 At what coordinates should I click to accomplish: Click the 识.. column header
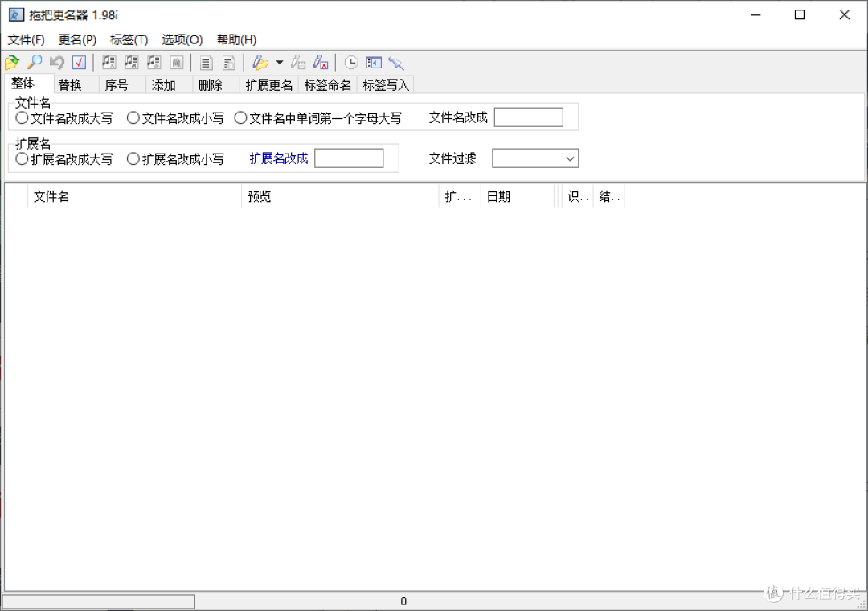[x=577, y=196]
